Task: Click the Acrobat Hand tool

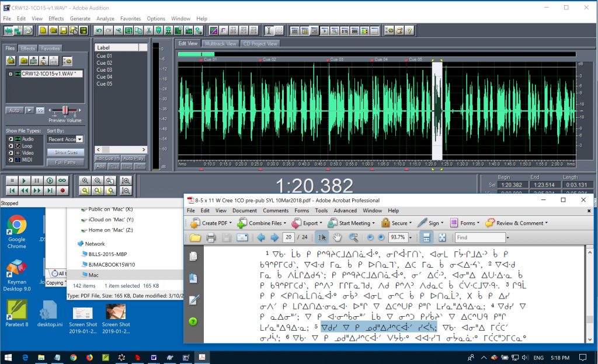Action: coord(337,237)
